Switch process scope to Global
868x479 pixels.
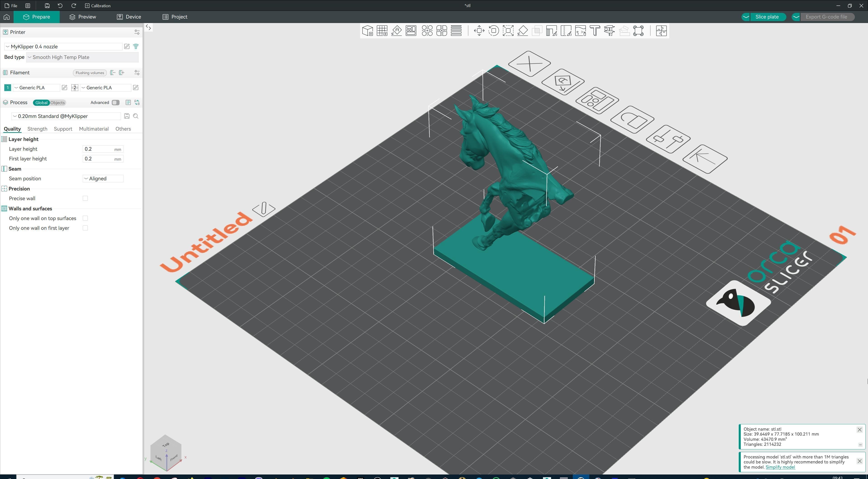(41, 103)
